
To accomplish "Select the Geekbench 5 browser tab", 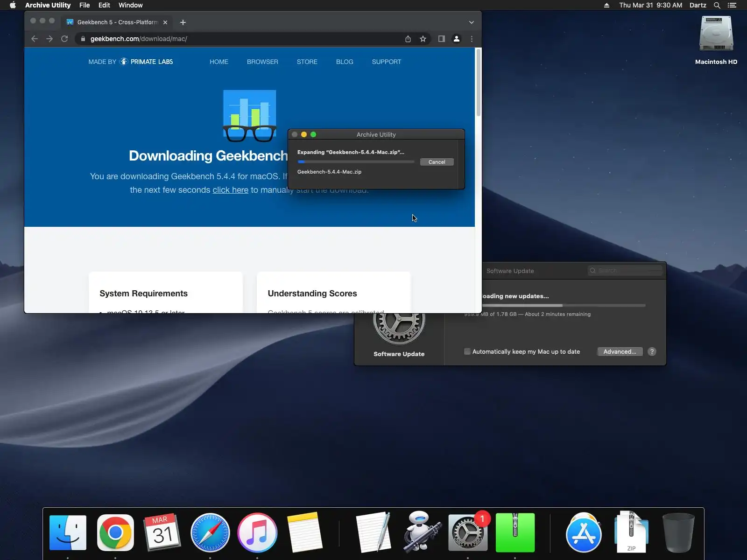I will (x=117, y=22).
